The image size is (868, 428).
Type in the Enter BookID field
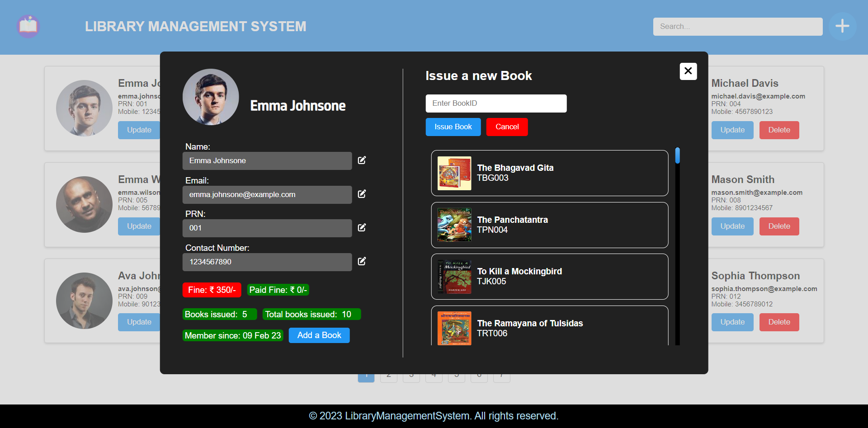coord(495,103)
